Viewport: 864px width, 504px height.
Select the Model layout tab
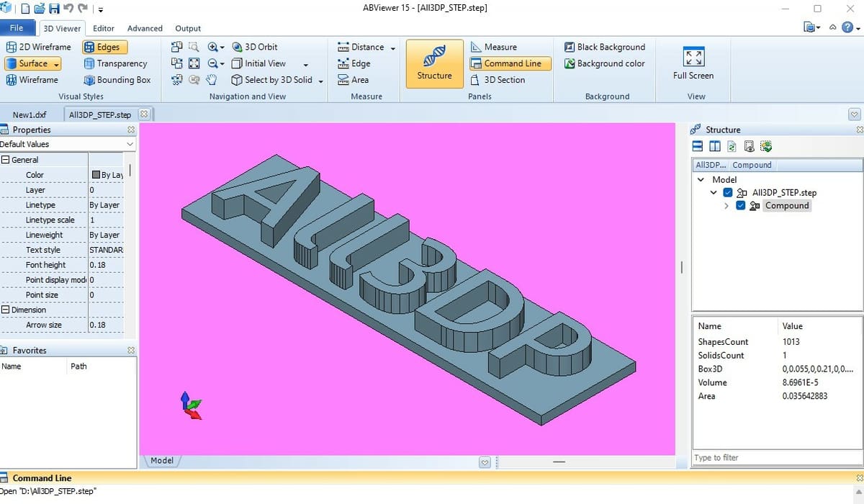(x=162, y=460)
